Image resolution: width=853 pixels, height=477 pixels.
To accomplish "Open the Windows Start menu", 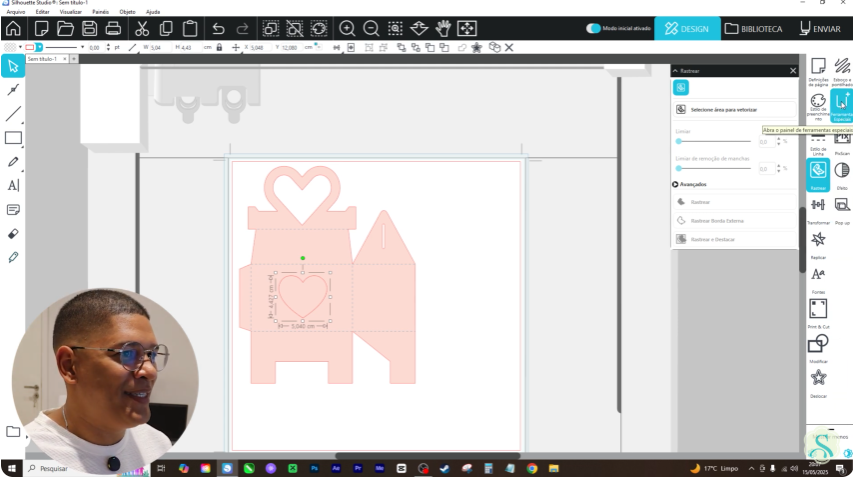I will 11,468.
